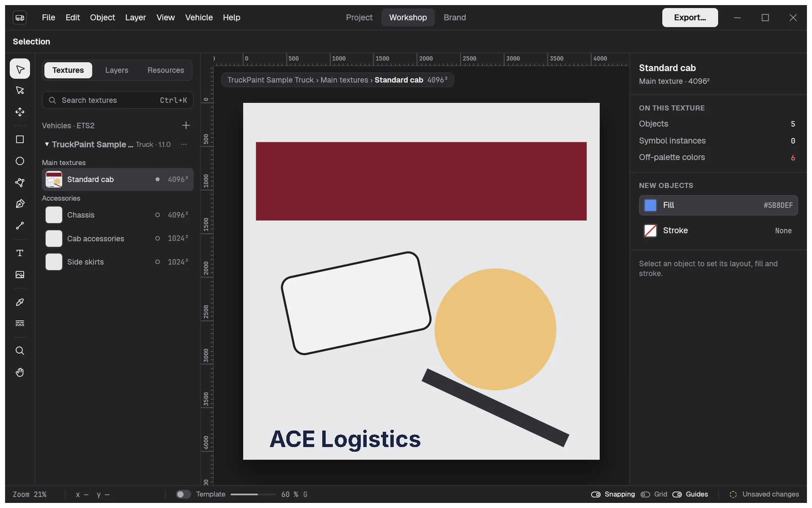Open the Vehicle menu
The image size is (812, 508).
coord(199,18)
